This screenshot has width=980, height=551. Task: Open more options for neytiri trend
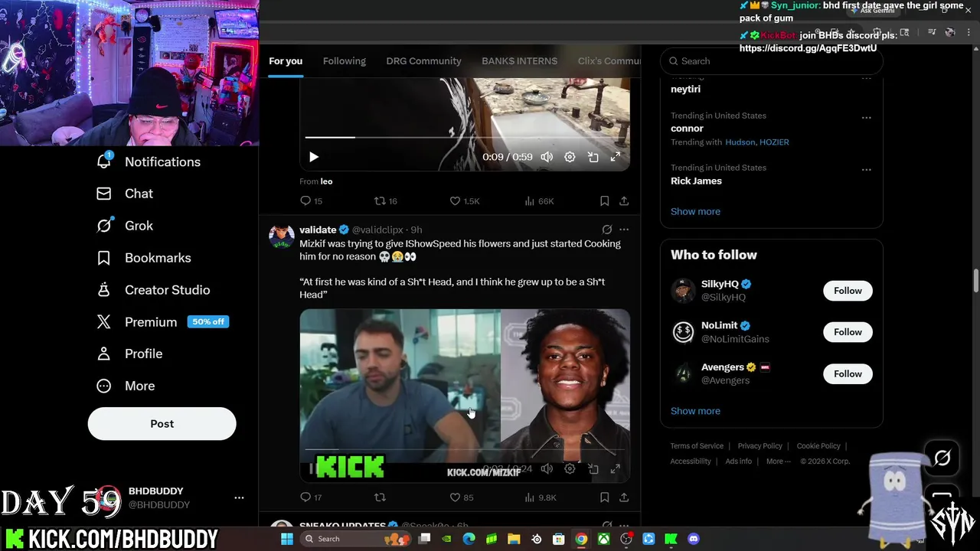click(867, 77)
